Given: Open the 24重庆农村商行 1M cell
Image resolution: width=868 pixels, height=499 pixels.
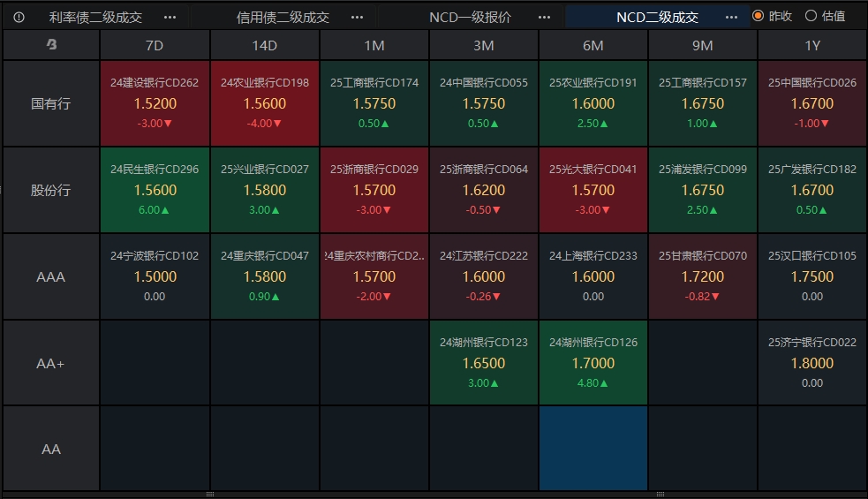Looking at the screenshot, I should coord(374,276).
